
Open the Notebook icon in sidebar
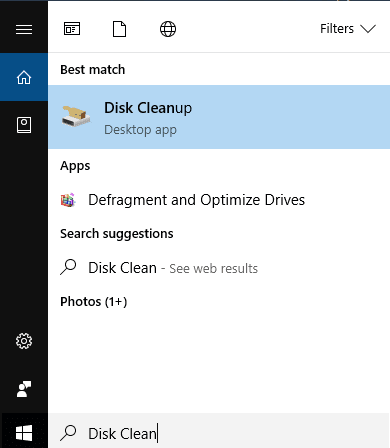(24, 125)
